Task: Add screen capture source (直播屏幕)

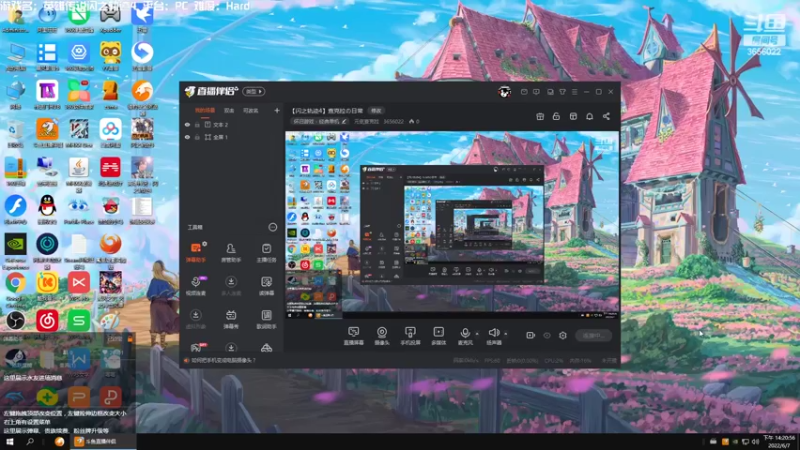Action: [x=353, y=336]
